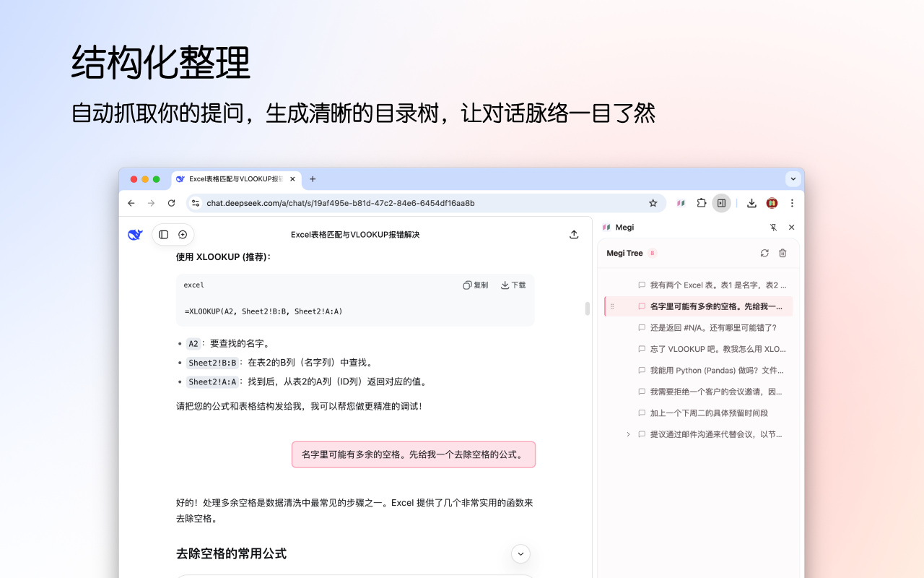Select the Excel表格匹配与VLOOKUP报错解决 tab
This screenshot has width=924, height=578.
click(x=231, y=178)
